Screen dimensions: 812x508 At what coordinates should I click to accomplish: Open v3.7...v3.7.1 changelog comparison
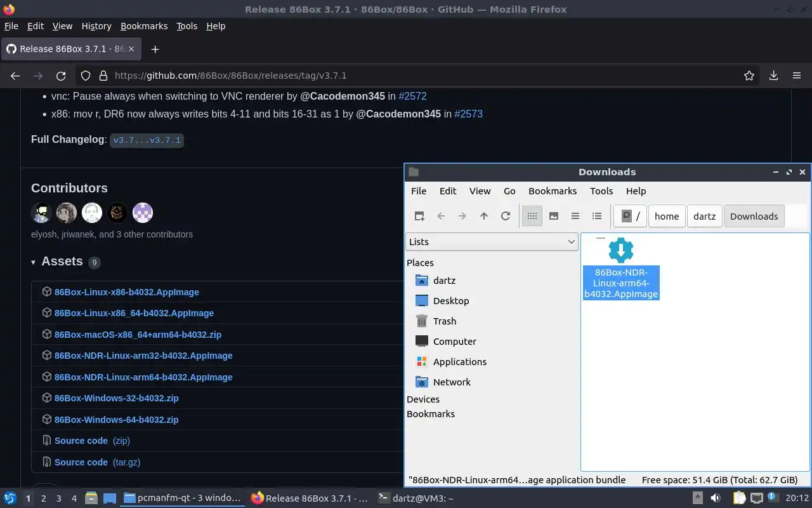[147, 140]
